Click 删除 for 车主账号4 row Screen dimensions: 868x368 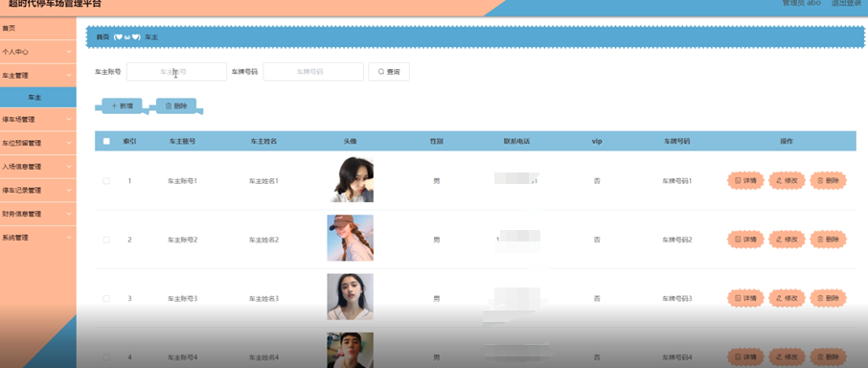(x=828, y=356)
